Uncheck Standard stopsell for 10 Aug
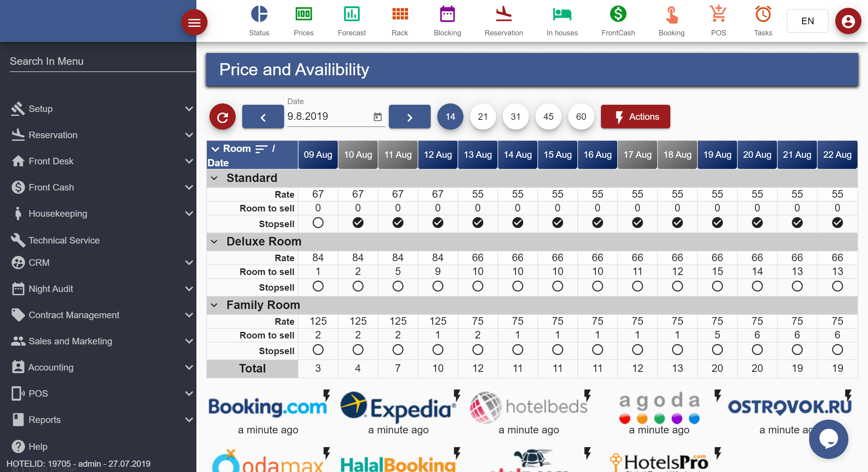 [358, 223]
